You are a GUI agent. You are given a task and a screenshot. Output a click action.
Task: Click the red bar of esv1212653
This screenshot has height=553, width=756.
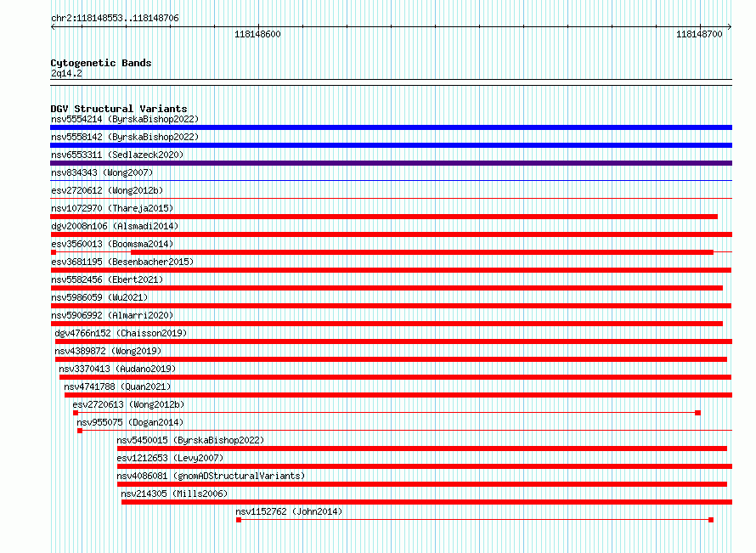(x=425, y=466)
